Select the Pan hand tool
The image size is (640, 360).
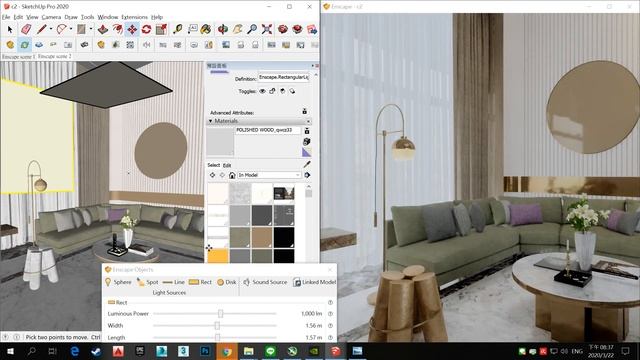[x=238, y=29]
